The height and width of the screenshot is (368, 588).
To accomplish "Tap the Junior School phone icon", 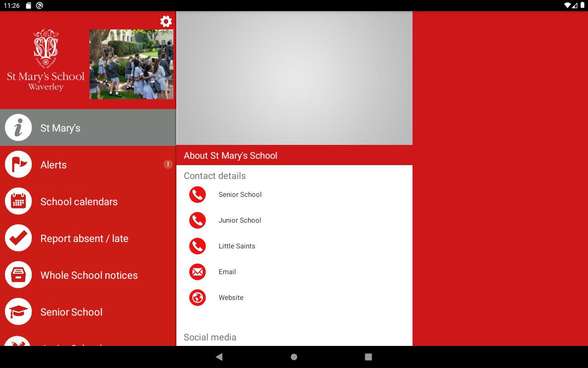I will (198, 220).
